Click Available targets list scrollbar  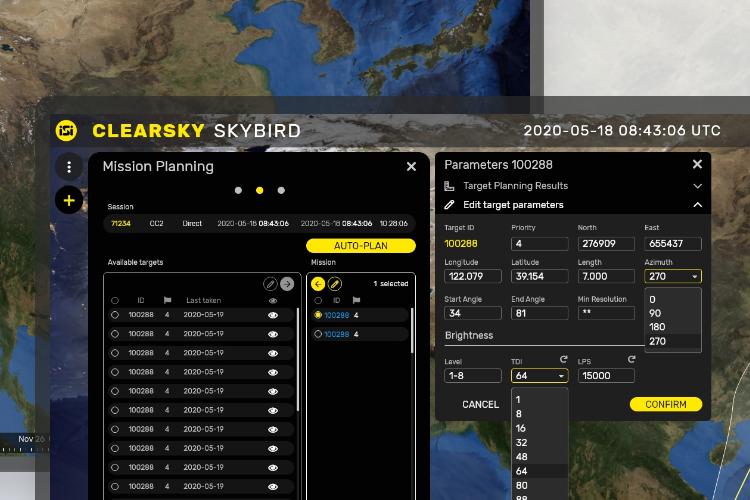coord(298,359)
